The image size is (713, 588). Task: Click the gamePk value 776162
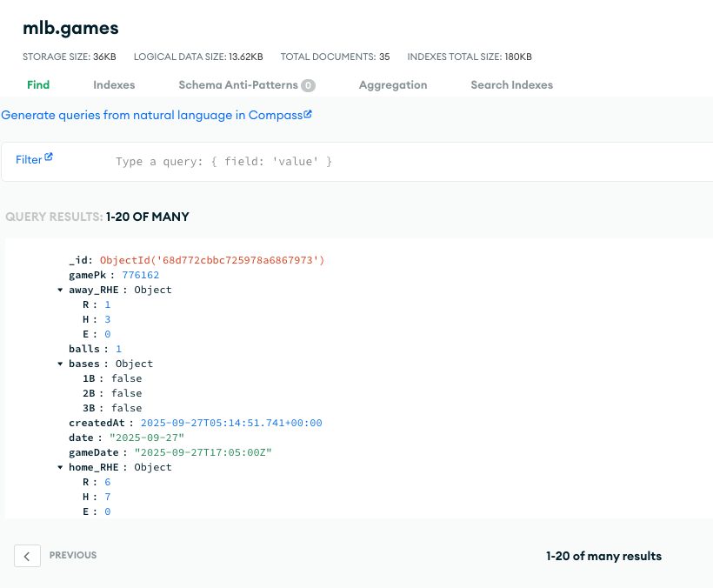141,275
